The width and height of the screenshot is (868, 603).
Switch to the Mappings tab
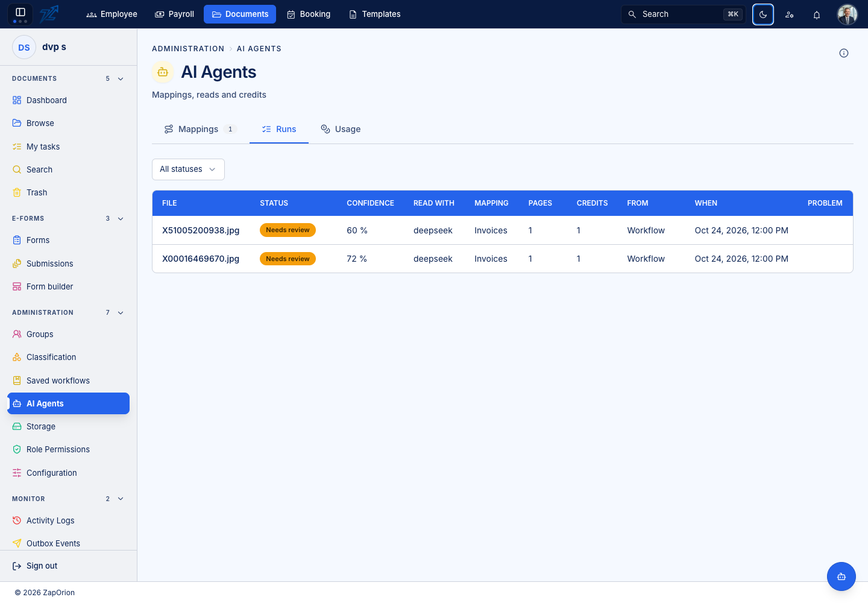tap(201, 129)
